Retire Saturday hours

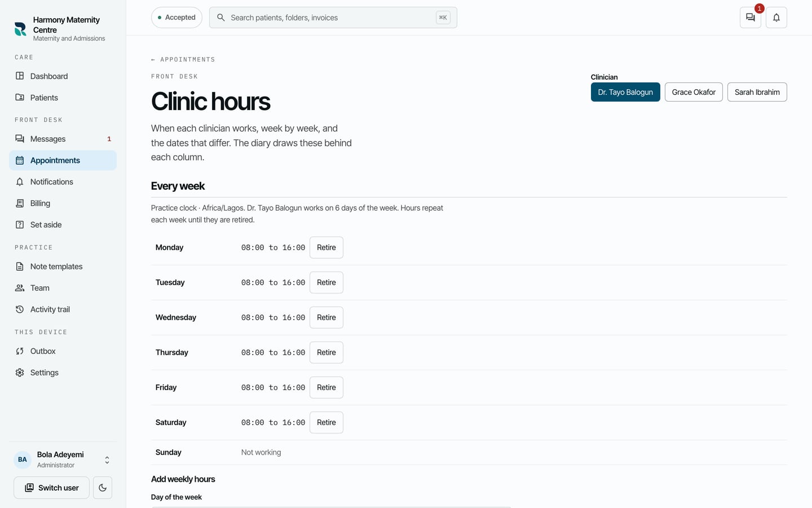point(326,422)
